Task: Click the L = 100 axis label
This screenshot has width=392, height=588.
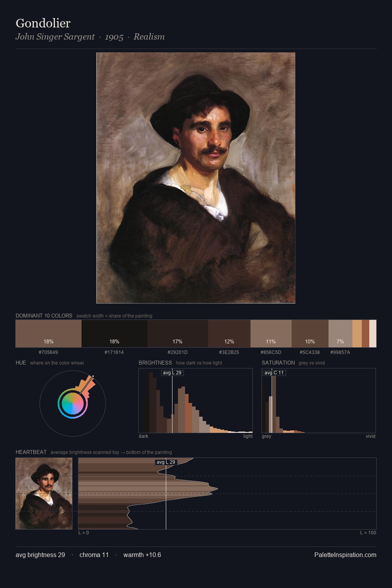Action: click(368, 533)
